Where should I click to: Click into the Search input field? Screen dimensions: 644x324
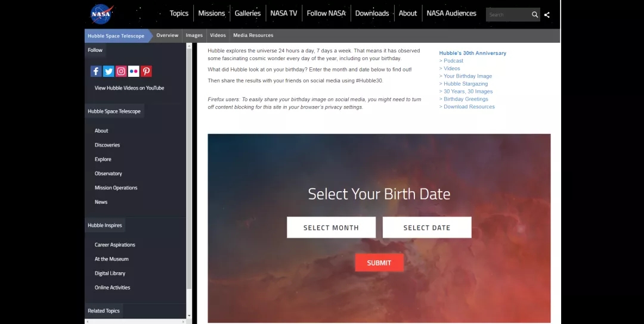point(509,15)
